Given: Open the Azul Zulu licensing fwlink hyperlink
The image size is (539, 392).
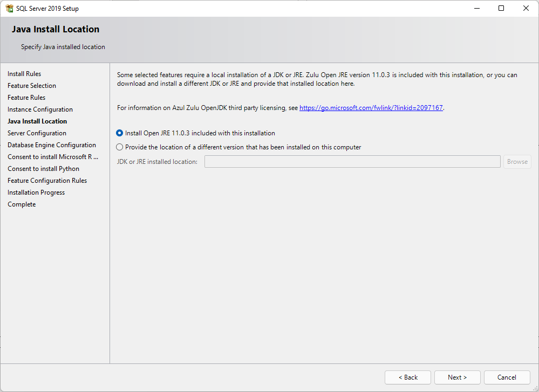Looking at the screenshot, I should (371, 108).
